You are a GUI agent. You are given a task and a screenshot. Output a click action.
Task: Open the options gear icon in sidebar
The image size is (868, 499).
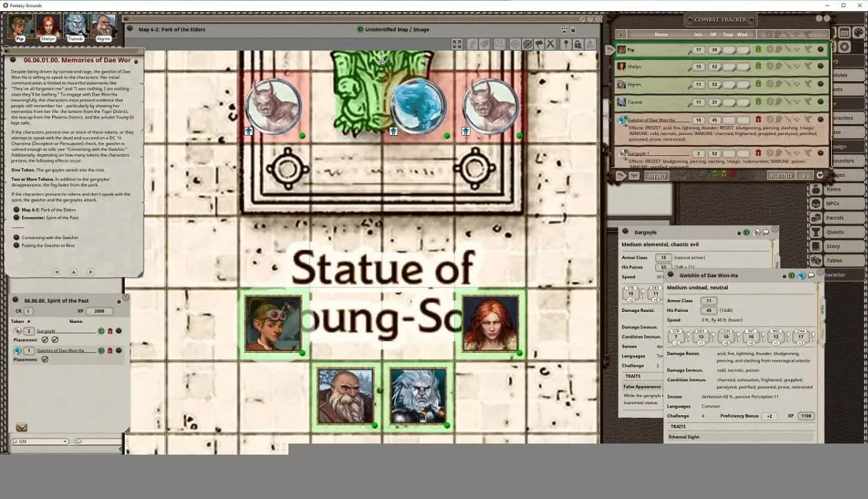(844, 47)
